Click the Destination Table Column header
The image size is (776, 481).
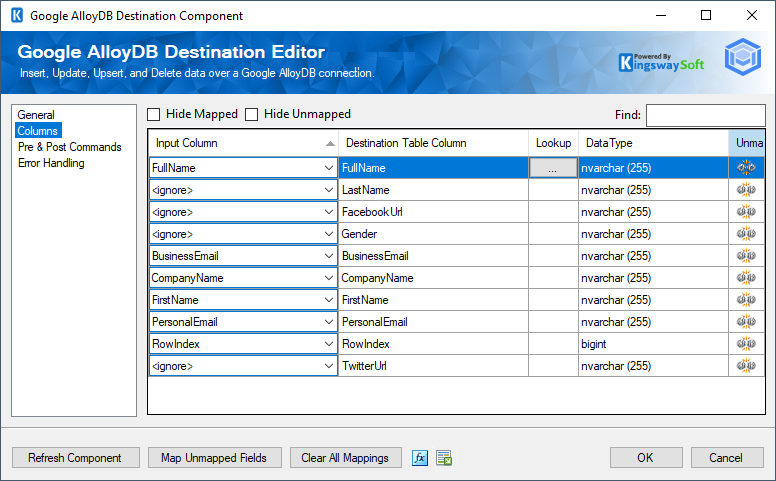433,143
